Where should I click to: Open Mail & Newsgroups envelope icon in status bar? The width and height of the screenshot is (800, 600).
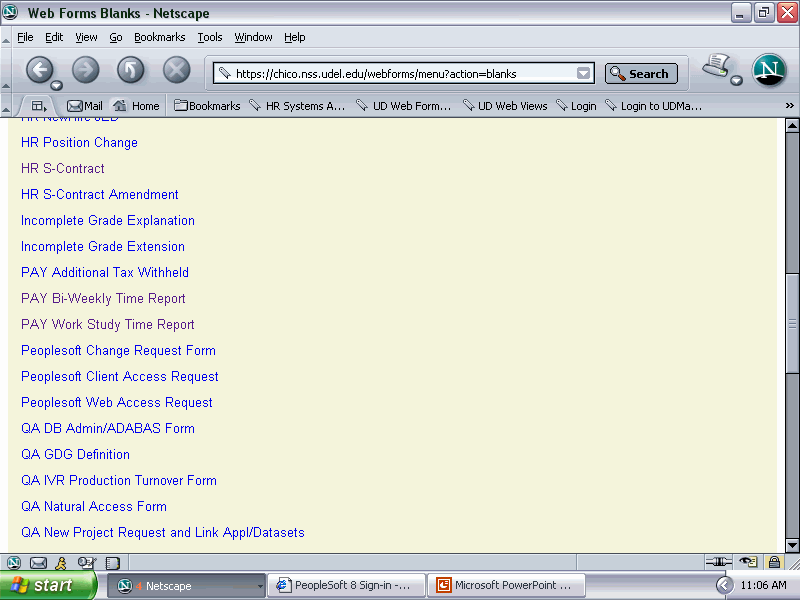pos(38,563)
